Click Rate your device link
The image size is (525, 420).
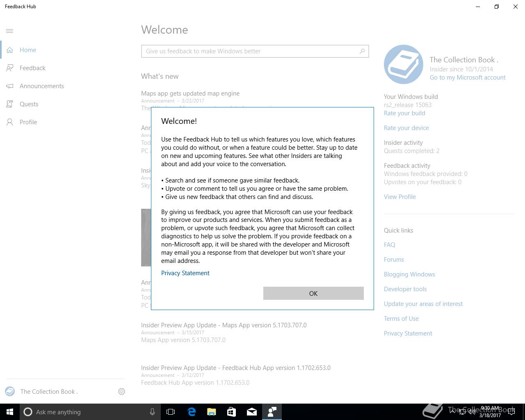click(x=406, y=128)
